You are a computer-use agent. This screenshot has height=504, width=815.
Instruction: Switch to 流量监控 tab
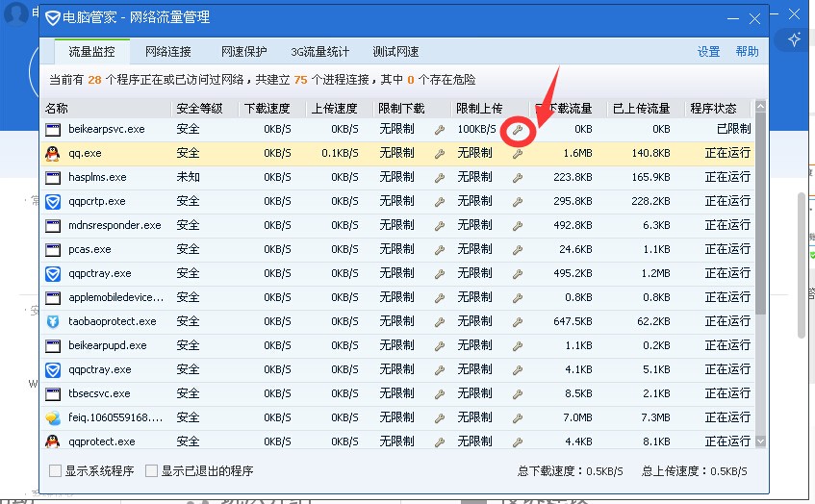92,51
